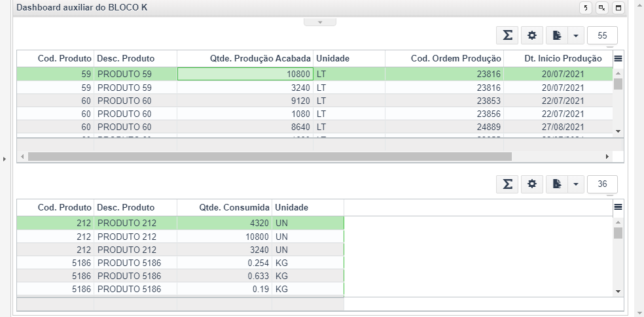Click upper grid vertical scrollbar up arrow
This screenshot has height=317, width=644.
click(x=618, y=73)
